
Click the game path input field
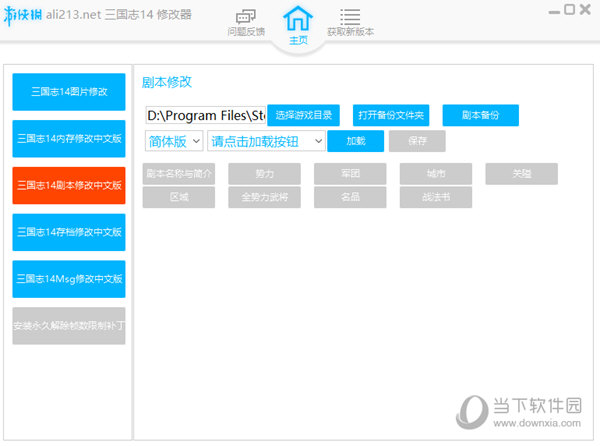pyautogui.click(x=205, y=115)
